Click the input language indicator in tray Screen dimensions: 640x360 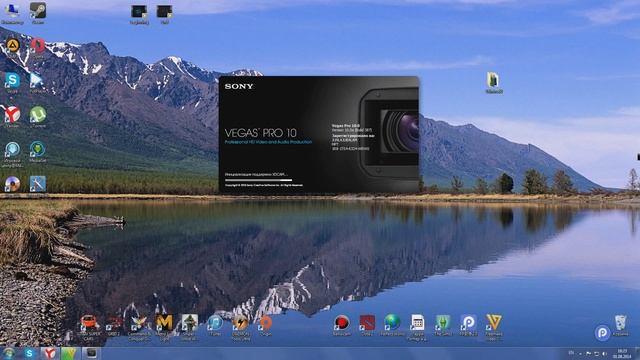(x=571, y=353)
